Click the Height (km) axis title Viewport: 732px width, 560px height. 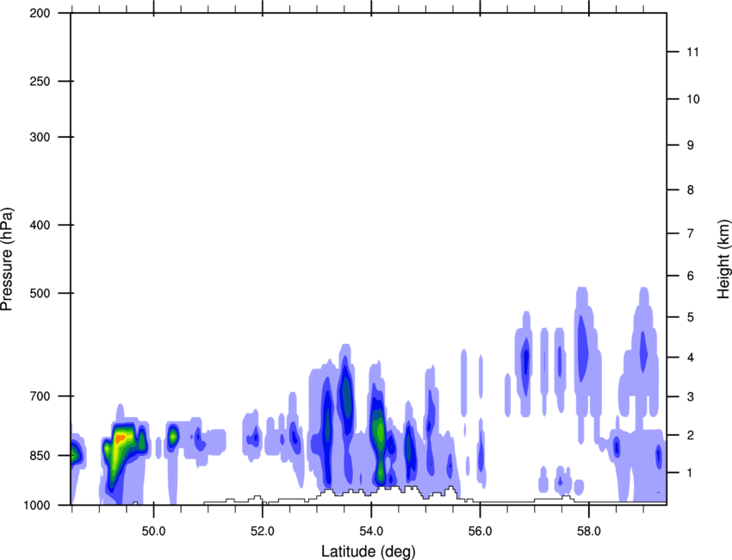[x=723, y=259]
